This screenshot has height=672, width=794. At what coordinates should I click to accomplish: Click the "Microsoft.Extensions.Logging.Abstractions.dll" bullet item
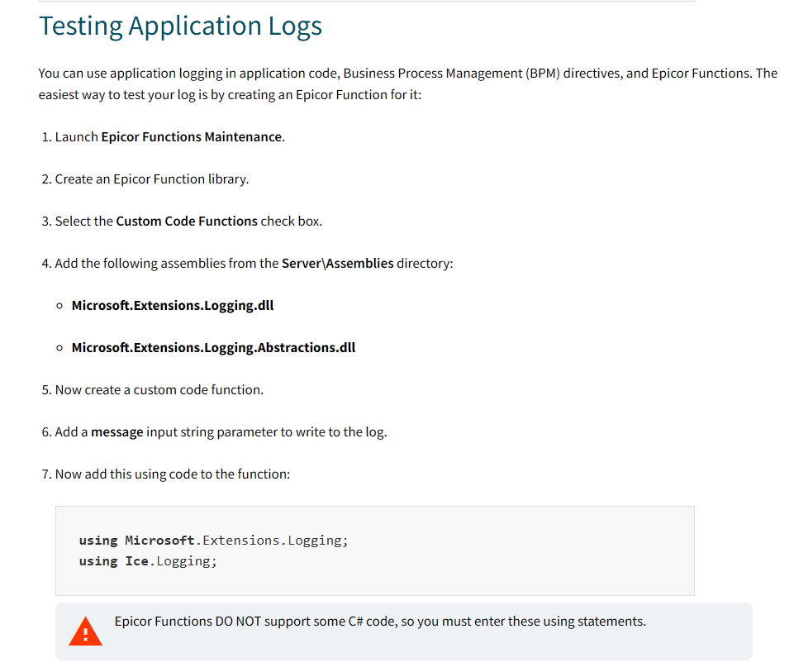[214, 348]
